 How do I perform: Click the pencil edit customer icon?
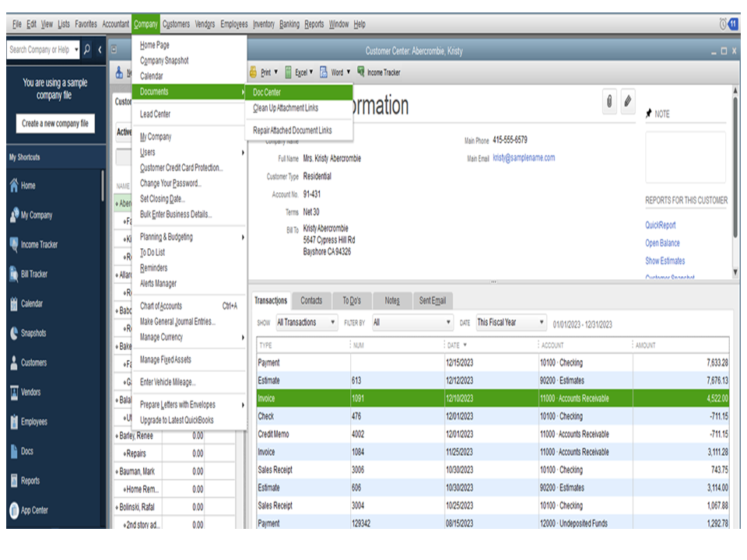click(628, 101)
